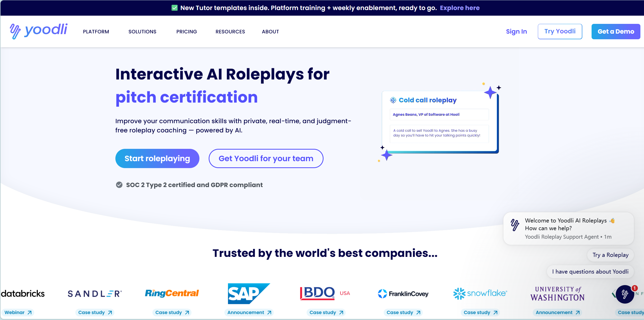Click the University of Washington logo
The image size is (644, 320).
(557, 294)
